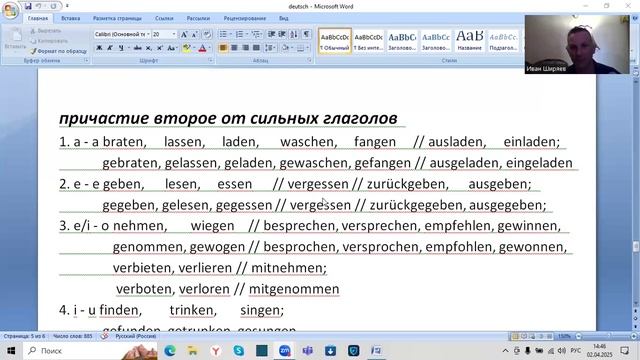This screenshot has height=360, width=640.
Task: Toggle superscript x² formatting
Action: point(160,48)
